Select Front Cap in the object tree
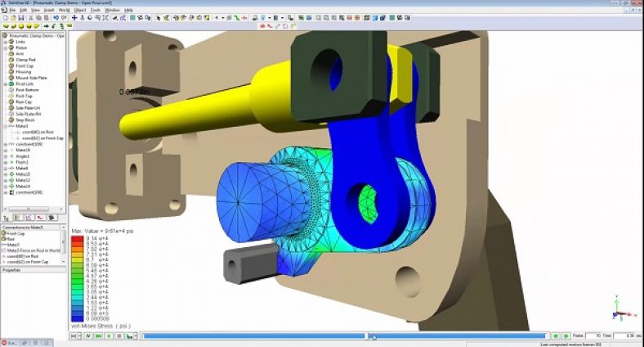 [x=25, y=65]
